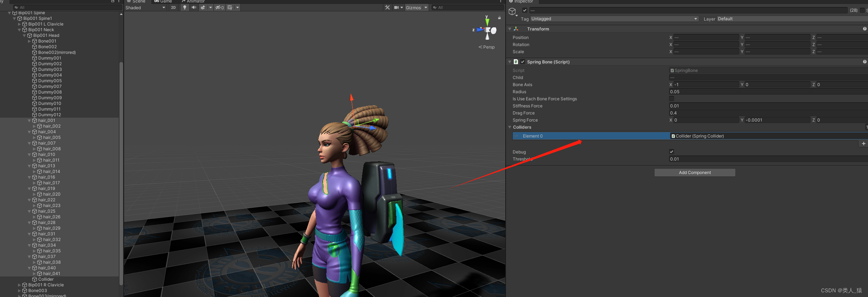Disable Spring Bone script checkbox
The image size is (868, 297).
[x=523, y=62]
